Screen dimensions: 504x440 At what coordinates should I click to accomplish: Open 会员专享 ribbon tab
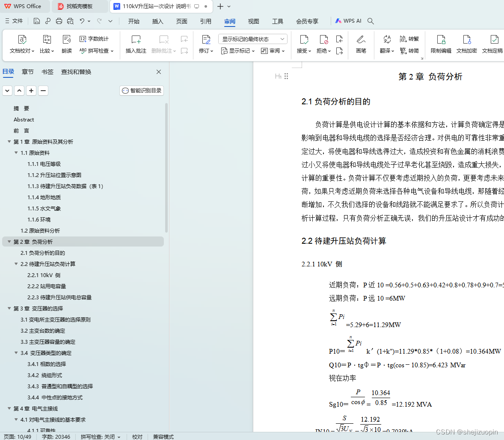click(307, 21)
